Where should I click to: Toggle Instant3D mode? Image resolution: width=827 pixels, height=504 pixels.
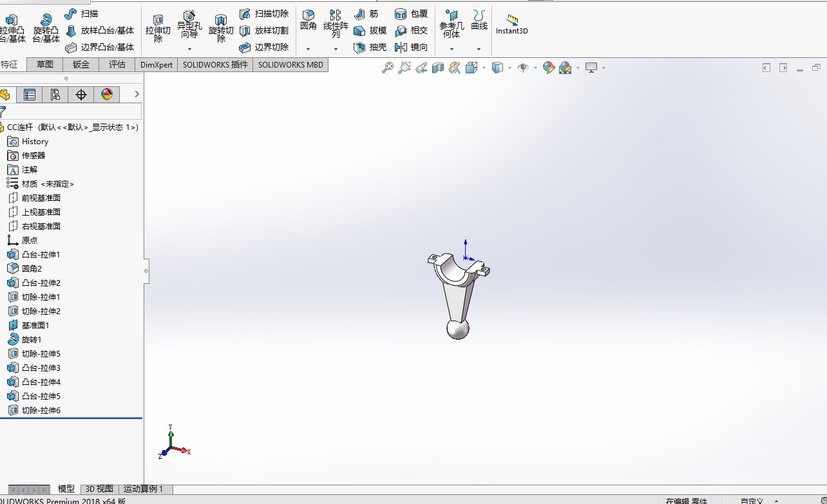click(512, 24)
